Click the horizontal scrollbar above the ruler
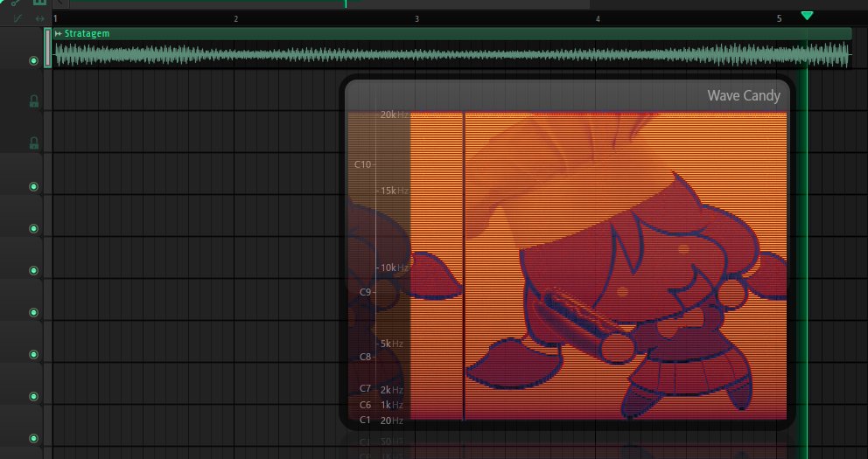868x459 pixels. 329,3
